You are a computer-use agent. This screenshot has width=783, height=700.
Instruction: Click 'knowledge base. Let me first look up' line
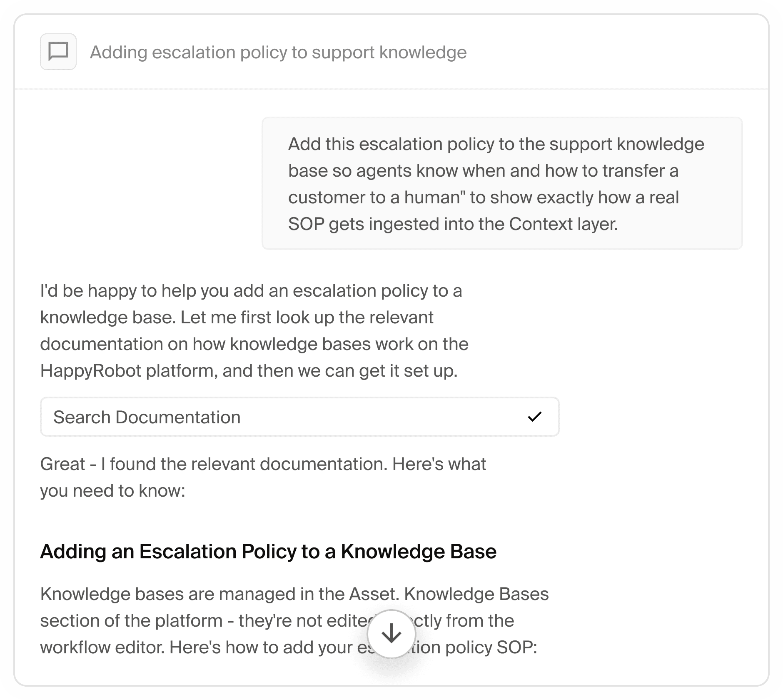(x=237, y=317)
